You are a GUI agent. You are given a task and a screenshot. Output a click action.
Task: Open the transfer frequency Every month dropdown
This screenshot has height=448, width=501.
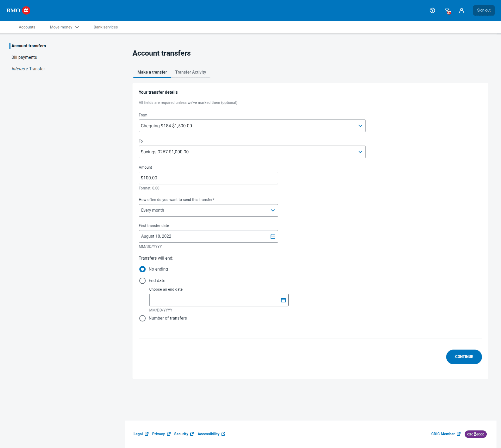coord(208,210)
